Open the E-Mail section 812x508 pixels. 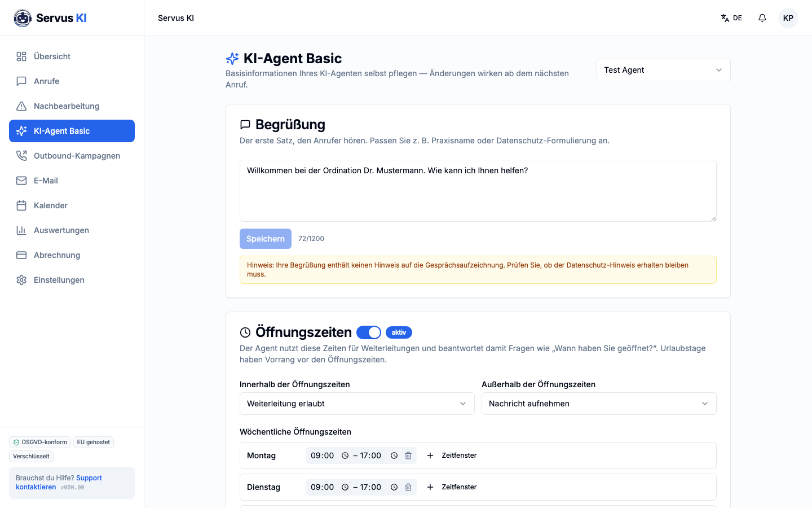[x=72, y=181]
